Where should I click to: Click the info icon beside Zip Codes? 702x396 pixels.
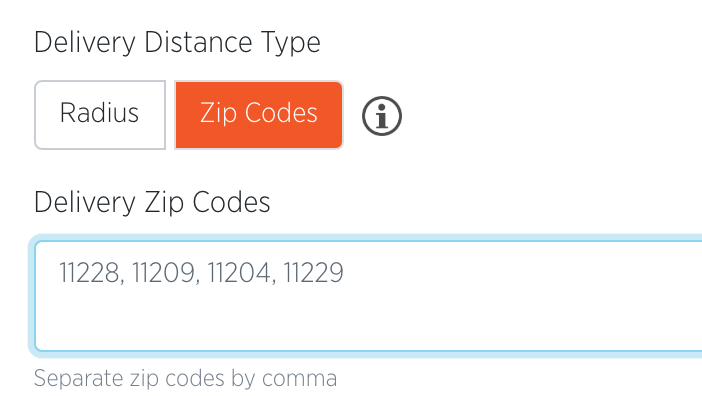click(381, 116)
